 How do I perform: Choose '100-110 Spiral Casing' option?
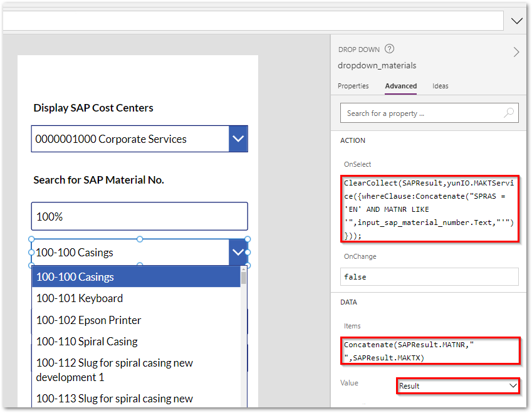click(136, 341)
